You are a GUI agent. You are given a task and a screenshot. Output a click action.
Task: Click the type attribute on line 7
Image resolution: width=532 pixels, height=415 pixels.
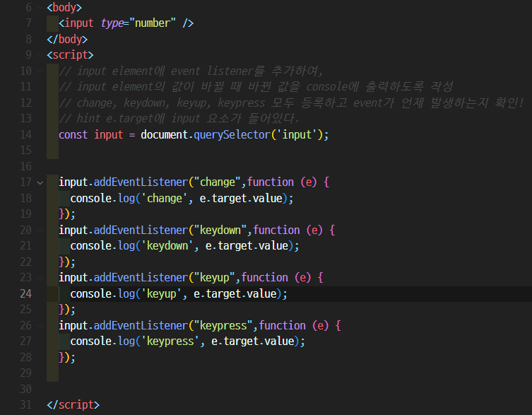112,23
